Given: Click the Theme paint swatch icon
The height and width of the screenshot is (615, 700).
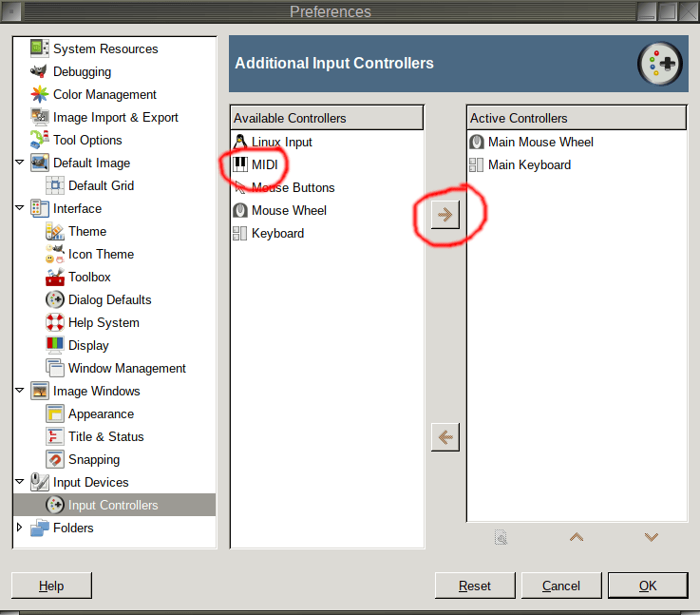Looking at the screenshot, I should tap(54, 231).
